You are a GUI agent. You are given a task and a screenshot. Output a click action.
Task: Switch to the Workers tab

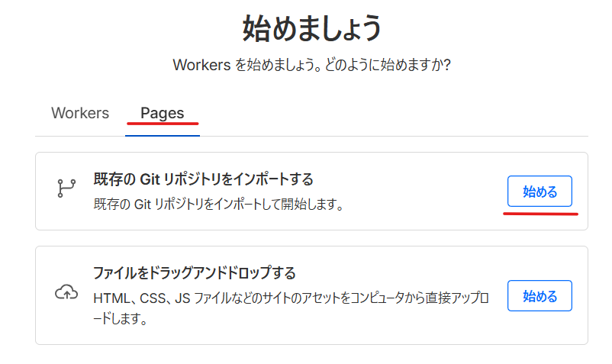coord(80,113)
